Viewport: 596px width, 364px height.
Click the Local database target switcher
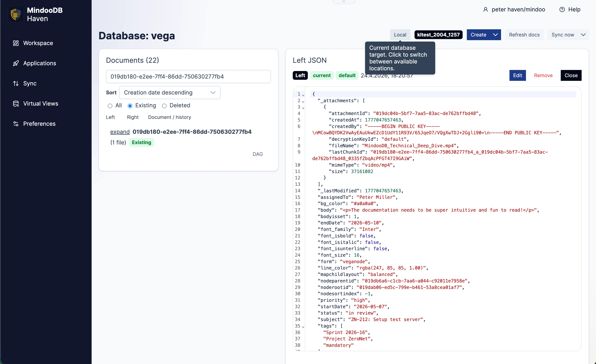[400, 35]
